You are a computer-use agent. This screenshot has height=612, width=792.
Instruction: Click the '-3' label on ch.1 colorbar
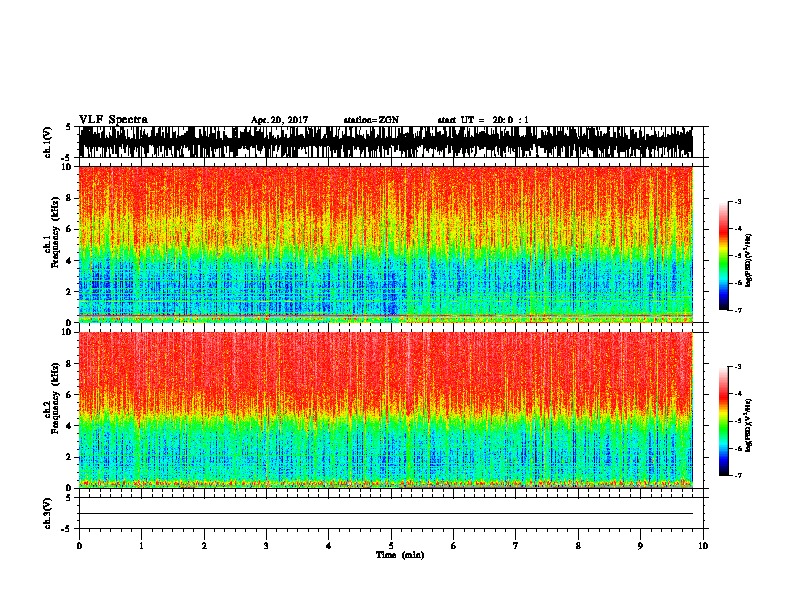click(x=738, y=202)
